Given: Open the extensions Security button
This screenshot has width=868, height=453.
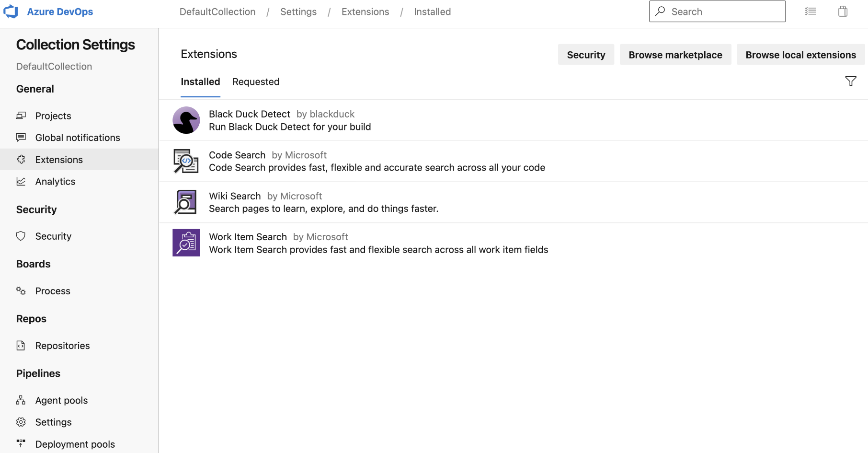Looking at the screenshot, I should click(585, 55).
